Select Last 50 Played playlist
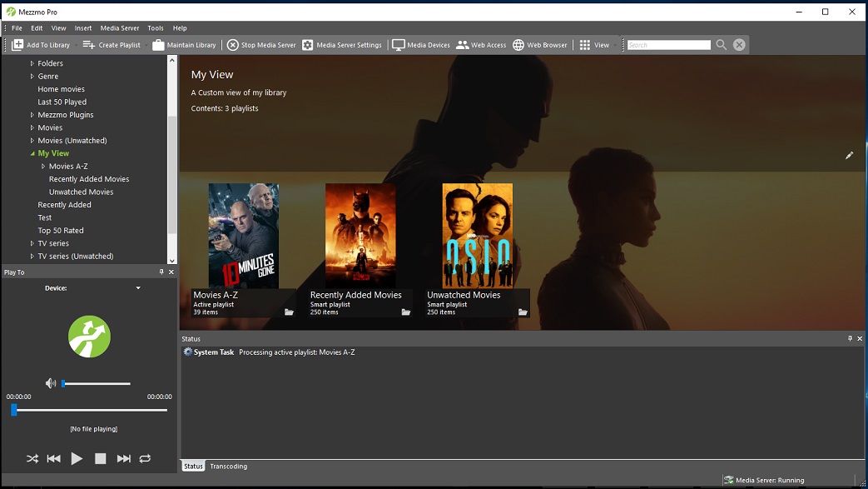868x489 pixels. (x=62, y=102)
